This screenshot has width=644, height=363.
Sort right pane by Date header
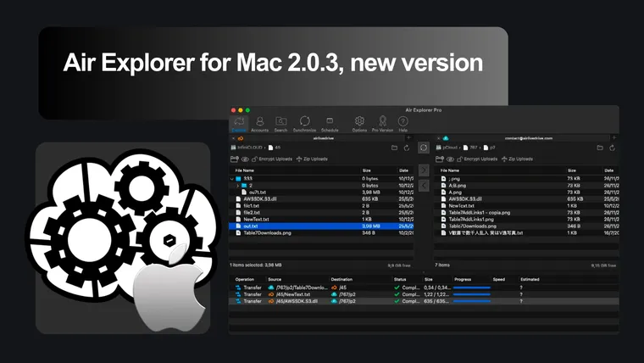pyautogui.click(x=609, y=170)
